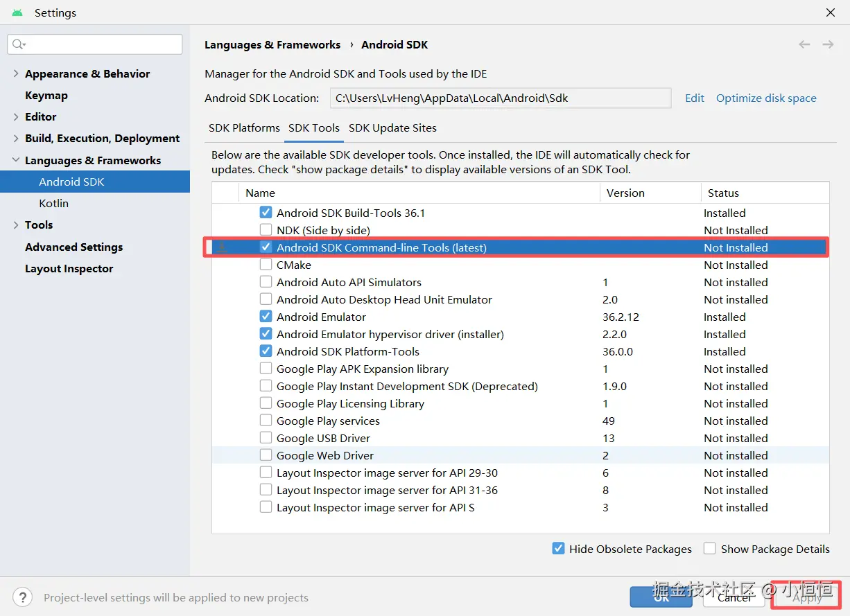850x616 pixels.
Task: Disable Hide Obsolete Packages
Action: [558, 548]
